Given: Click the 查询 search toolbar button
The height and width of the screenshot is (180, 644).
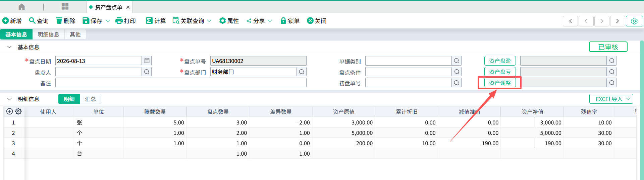Looking at the screenshot, I should click(39, 21).
